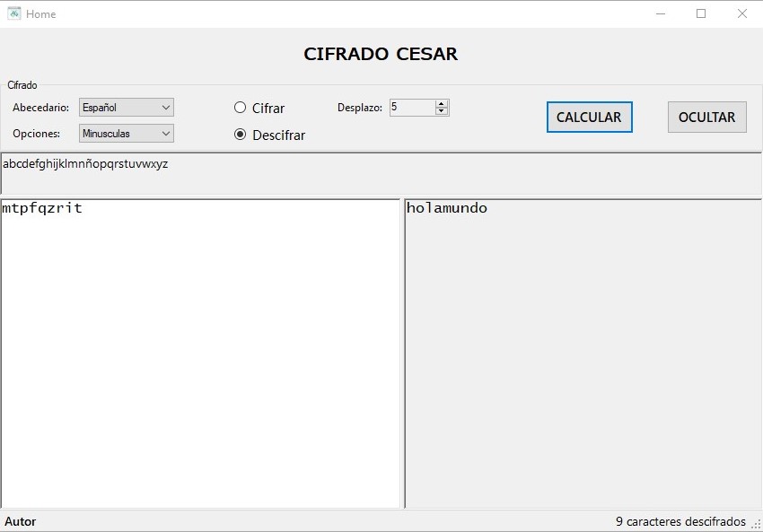Click the resize grip in status bar

click(757, 524)
